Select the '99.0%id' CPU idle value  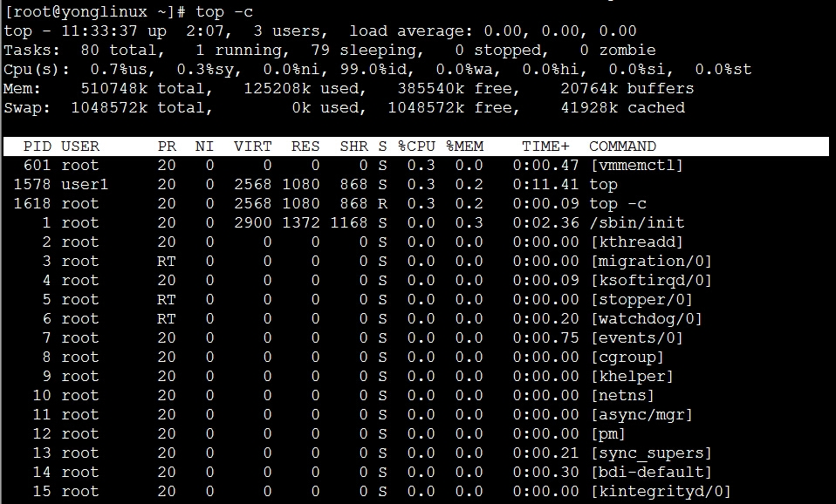[x=375, y=69]
